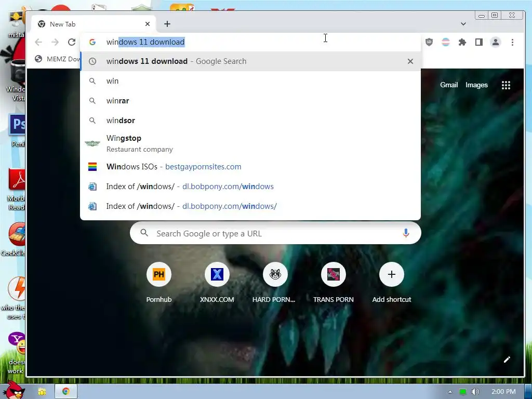The image size is (532, 399).
Task: Click the Google G icon in address bar
Action: (x=92, y=42)
